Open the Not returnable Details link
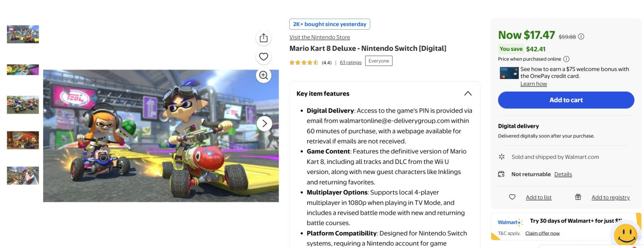 (563, 174)
